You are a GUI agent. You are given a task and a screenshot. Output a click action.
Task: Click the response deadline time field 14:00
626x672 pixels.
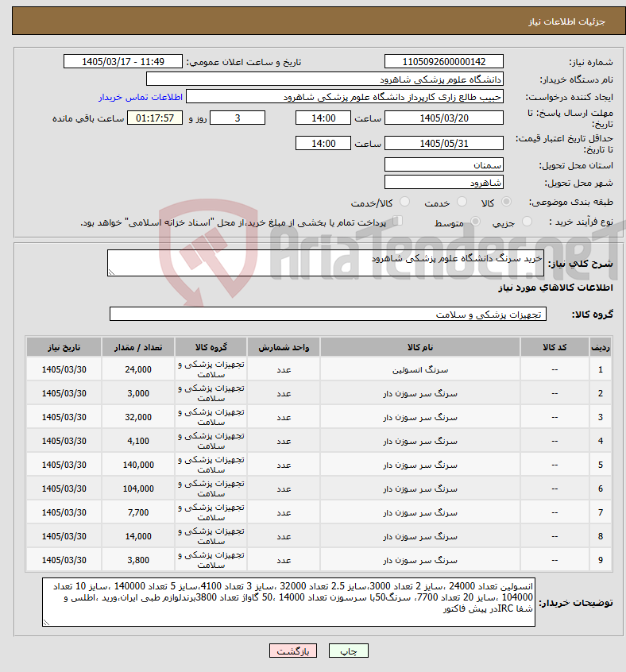point(323,118)
